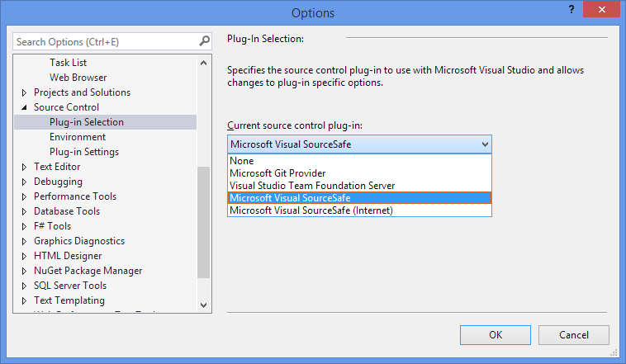The width and height of the screenshot is (626, 364).
Task: Expand the Debugging tree node
Action: [24, 182]
